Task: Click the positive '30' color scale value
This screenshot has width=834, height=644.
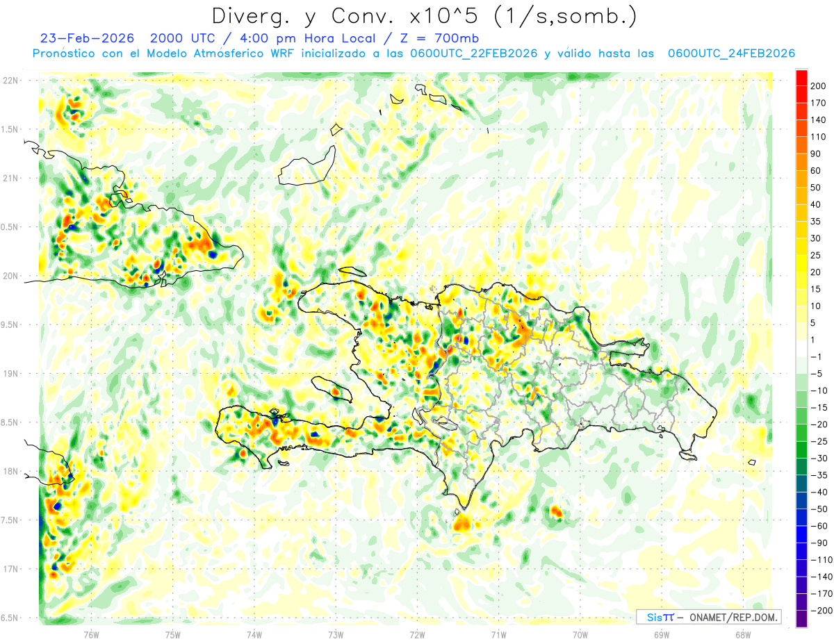Action: click(816, 238)
